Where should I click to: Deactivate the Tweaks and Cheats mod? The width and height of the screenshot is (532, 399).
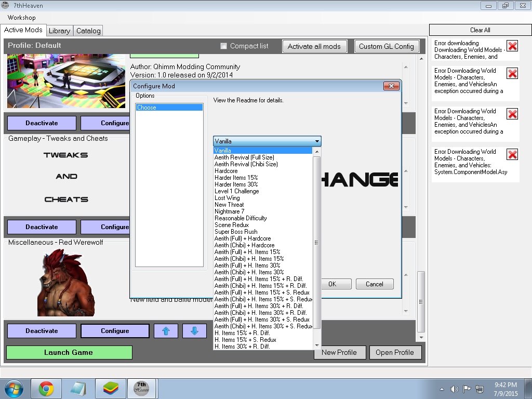point(42,227)
